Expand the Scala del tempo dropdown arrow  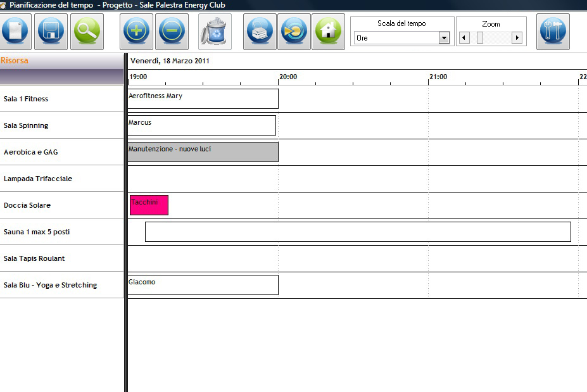coord(444,38)
